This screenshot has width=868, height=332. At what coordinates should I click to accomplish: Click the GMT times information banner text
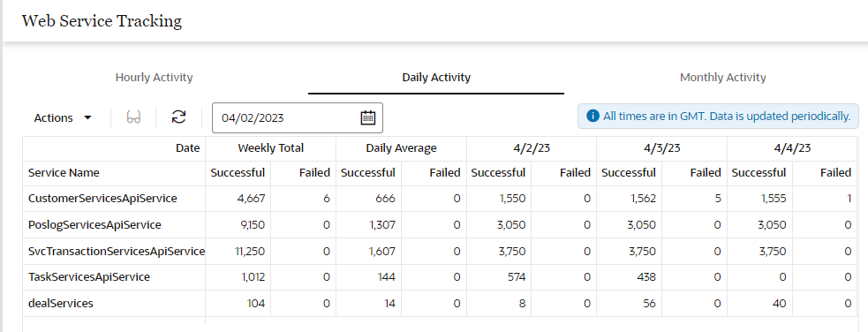point(727,117)
